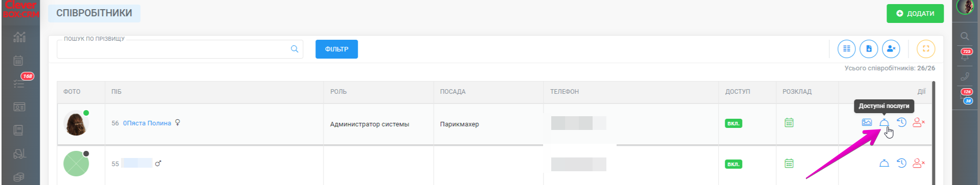Click the green ДОДАТИ button

pyautogui.click(x=915, y=14)
